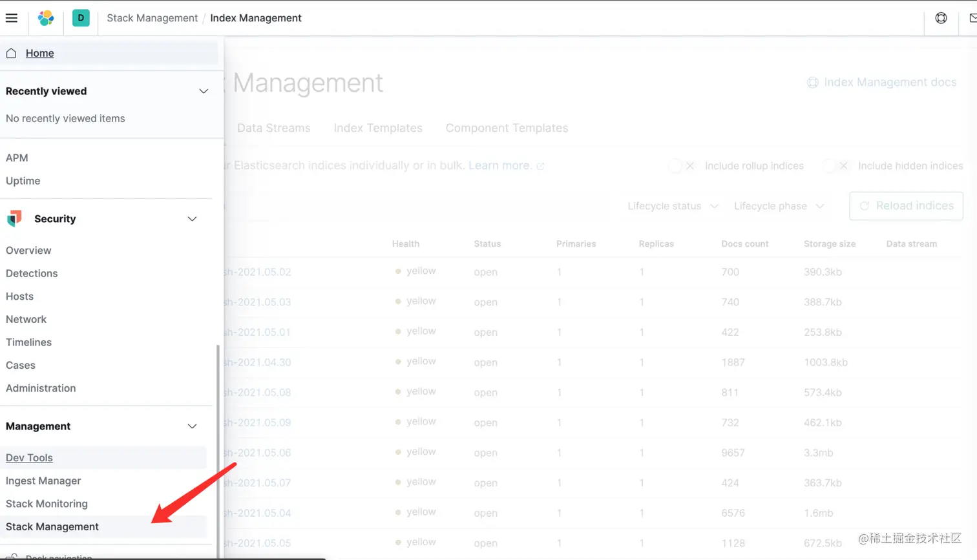Click the Elastic logo

point(46,18)
